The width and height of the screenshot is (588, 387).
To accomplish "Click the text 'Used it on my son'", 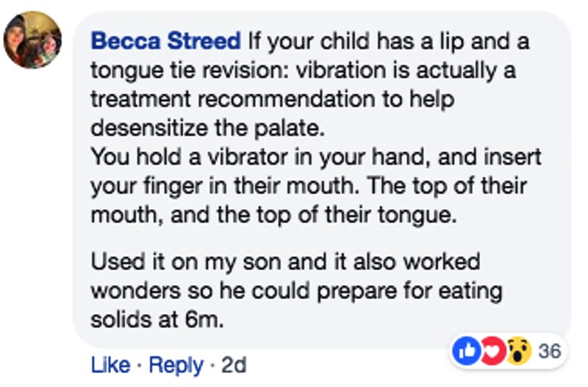I will (186, 261).
